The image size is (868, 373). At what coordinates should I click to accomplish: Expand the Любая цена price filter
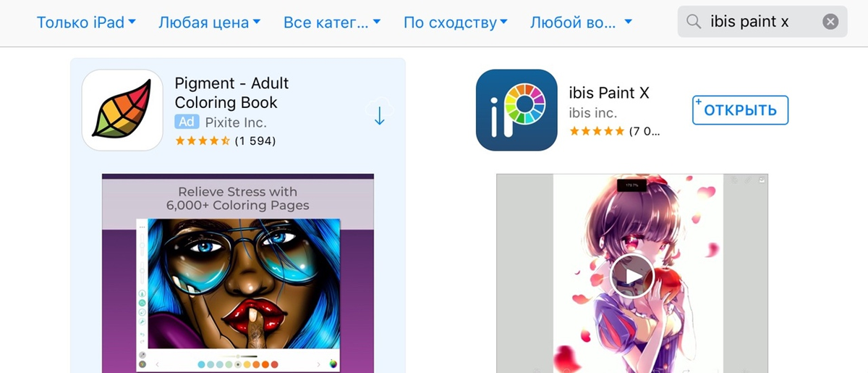pyautogui.click(x=209, y=22)
